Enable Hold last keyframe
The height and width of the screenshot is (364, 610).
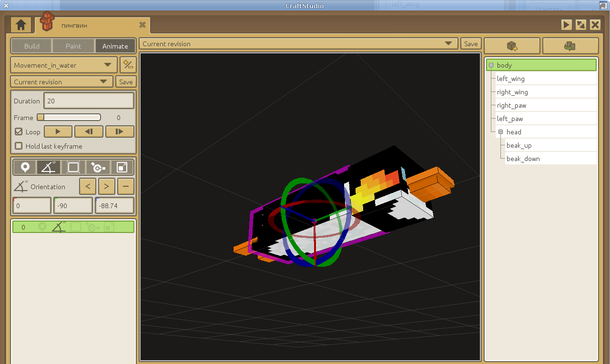tap(19, 146)
